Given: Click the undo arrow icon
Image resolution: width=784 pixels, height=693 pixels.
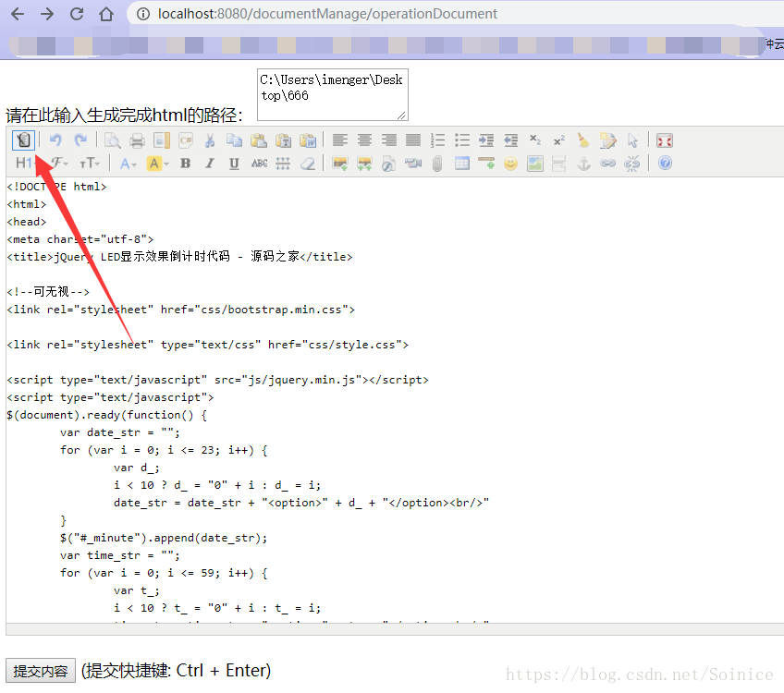Looking at the screenshot, I should (x=55, y=140).
